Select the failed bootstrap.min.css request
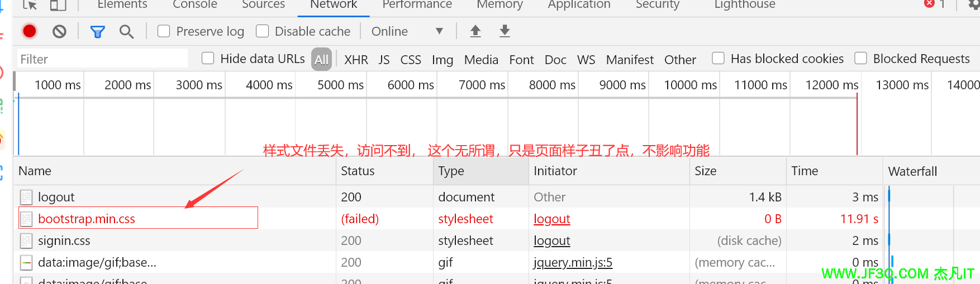This screenshot has height=284, width=980. pyautogui.click(x=87, y=219)
